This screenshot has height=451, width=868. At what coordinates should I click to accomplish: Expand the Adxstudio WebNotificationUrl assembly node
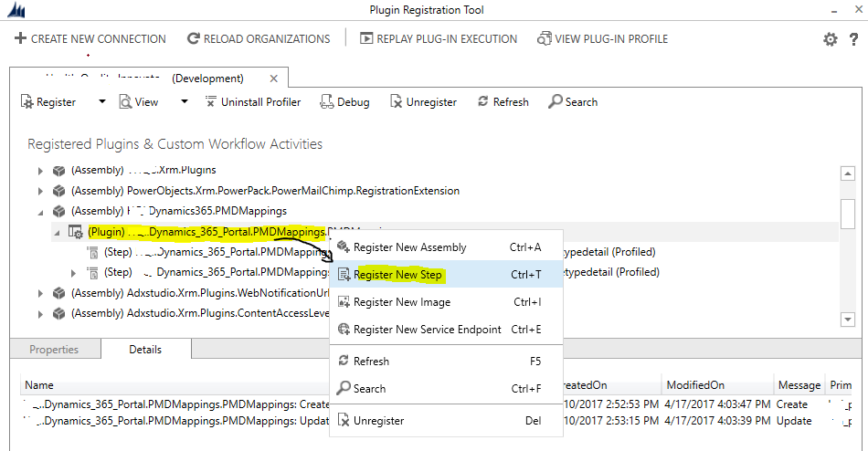coord(39,293)
